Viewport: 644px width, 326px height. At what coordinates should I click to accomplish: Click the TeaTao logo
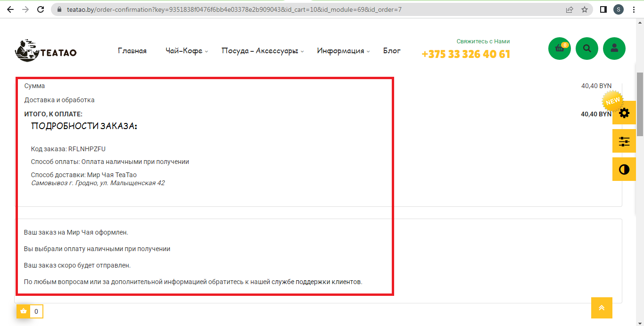click(46, 51)
